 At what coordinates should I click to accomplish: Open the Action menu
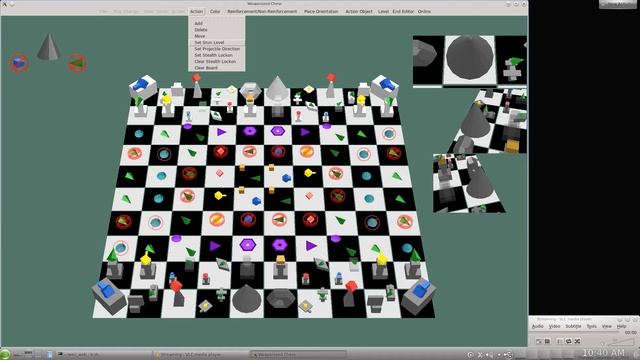(196, 11)
